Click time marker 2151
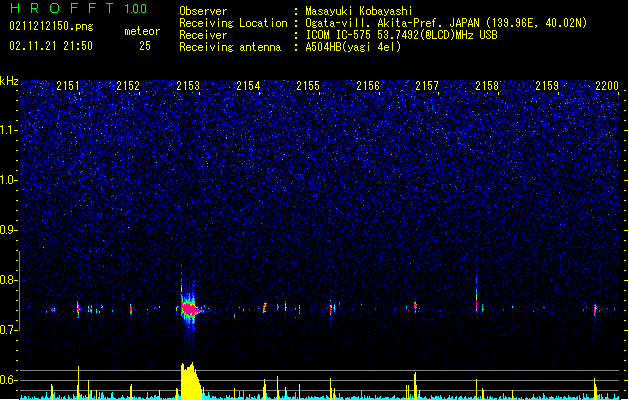 coord(68,85)
